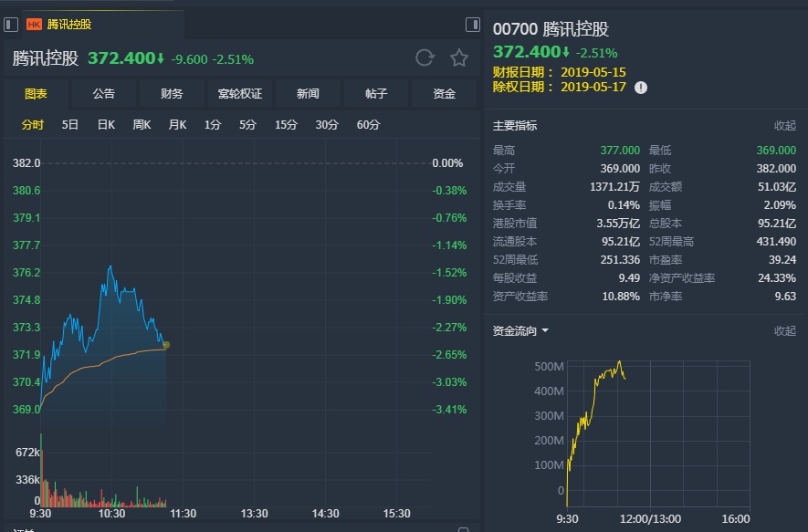This screenshot has height=532, width=808.
Task: Select the 5日 chart period
Action: pyautogui.click(x=70, y=125)
